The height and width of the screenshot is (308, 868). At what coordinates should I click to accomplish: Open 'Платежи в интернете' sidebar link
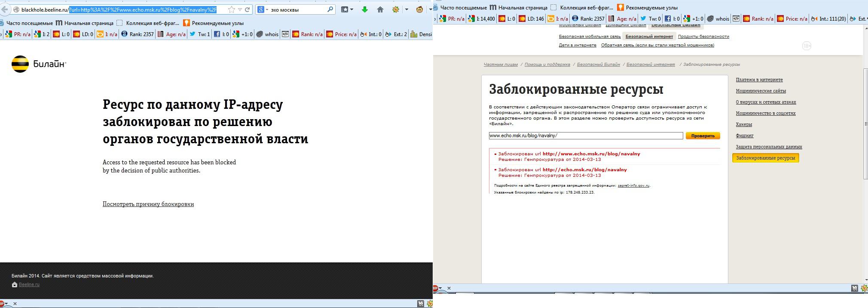(x=759, y=80)
